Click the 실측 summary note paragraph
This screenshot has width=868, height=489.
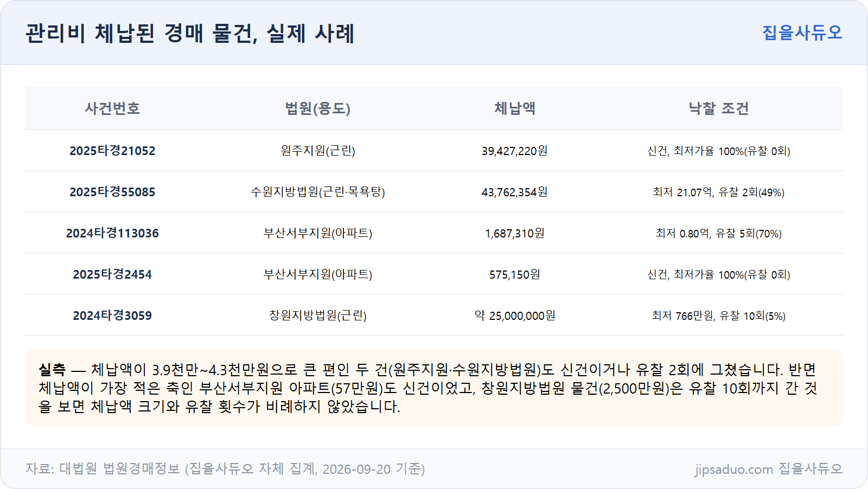tap(434, 388)
